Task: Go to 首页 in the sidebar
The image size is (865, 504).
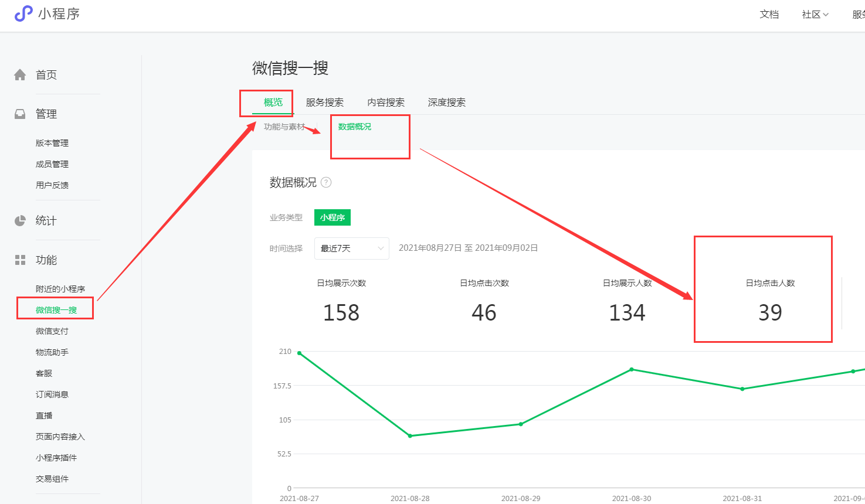Action: point(46,75)
